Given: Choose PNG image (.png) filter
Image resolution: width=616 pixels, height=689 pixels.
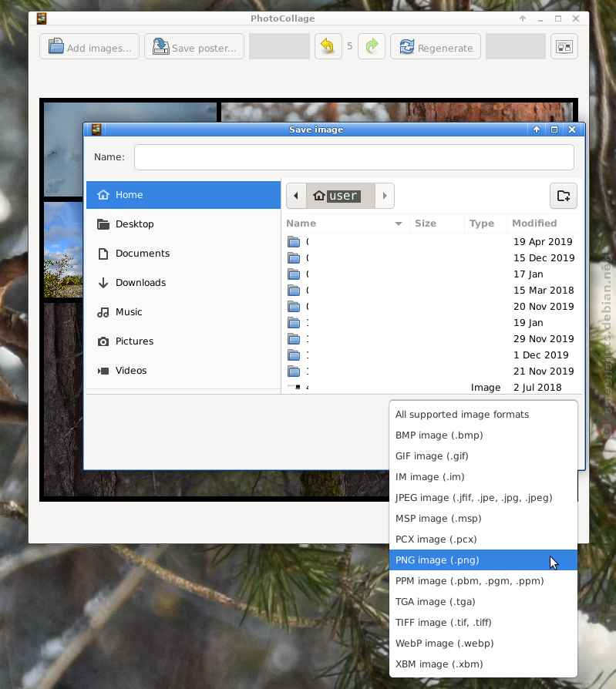Looking at the screenshot, I should pyautogui.click(x=483, y=560).
